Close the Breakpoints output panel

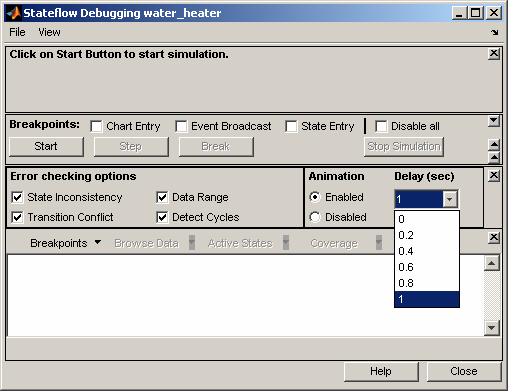click(x=494, y=237)
